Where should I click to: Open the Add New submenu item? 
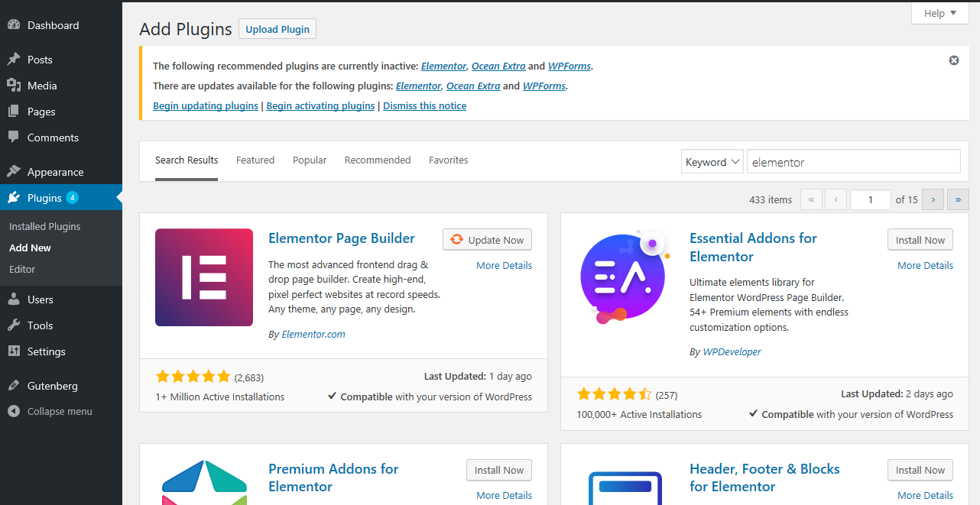tap(30, 248)
